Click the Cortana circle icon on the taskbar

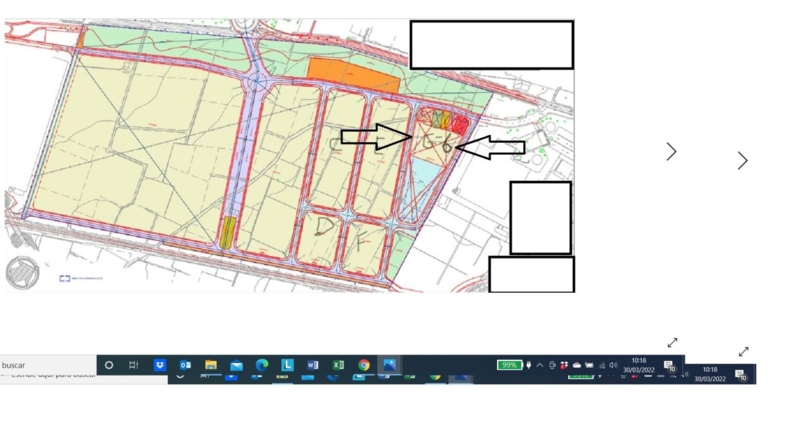(x=109, y=365)
